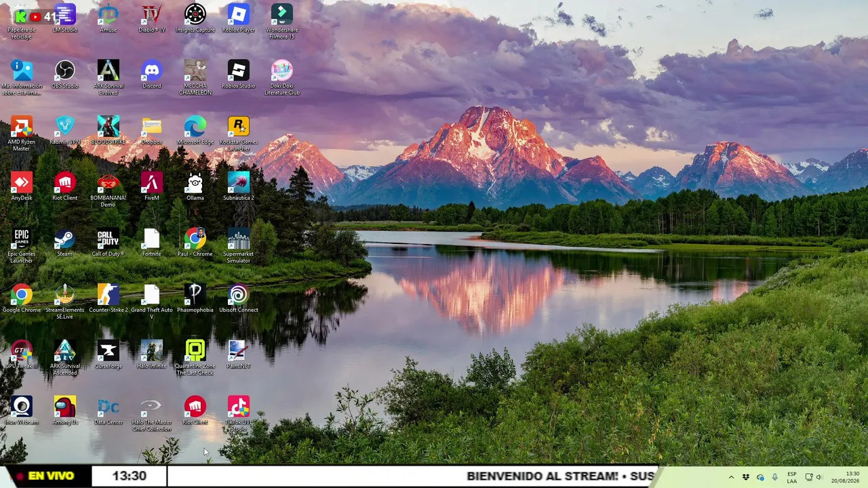Select the Epic Games Launcher icon

22,246
